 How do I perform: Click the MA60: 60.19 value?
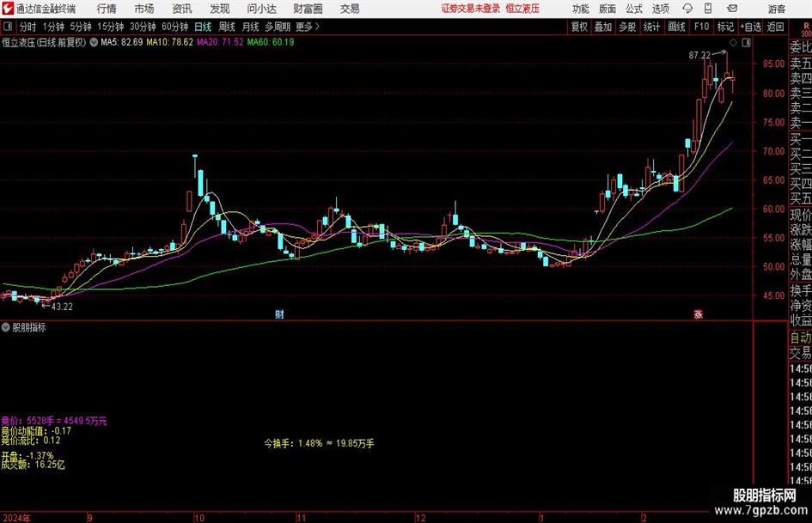click(x=271, y=42)
